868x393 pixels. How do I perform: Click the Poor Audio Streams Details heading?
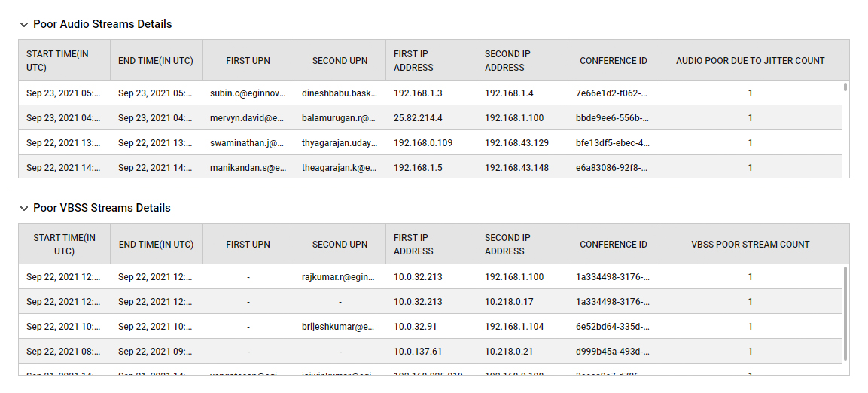point(102,24)
